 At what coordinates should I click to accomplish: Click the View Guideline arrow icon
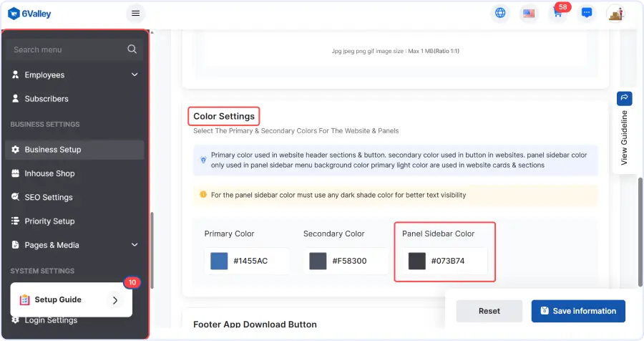(x=624, y=98)
